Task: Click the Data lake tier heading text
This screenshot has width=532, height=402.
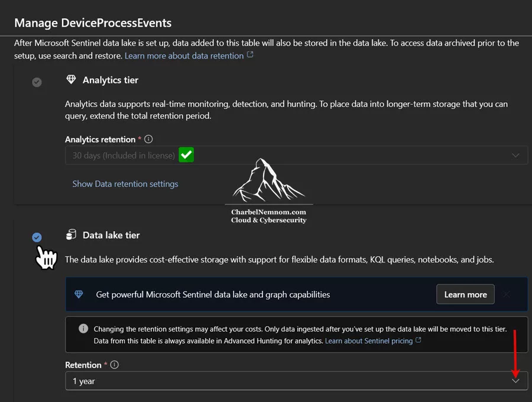Action: click(111, 235)
